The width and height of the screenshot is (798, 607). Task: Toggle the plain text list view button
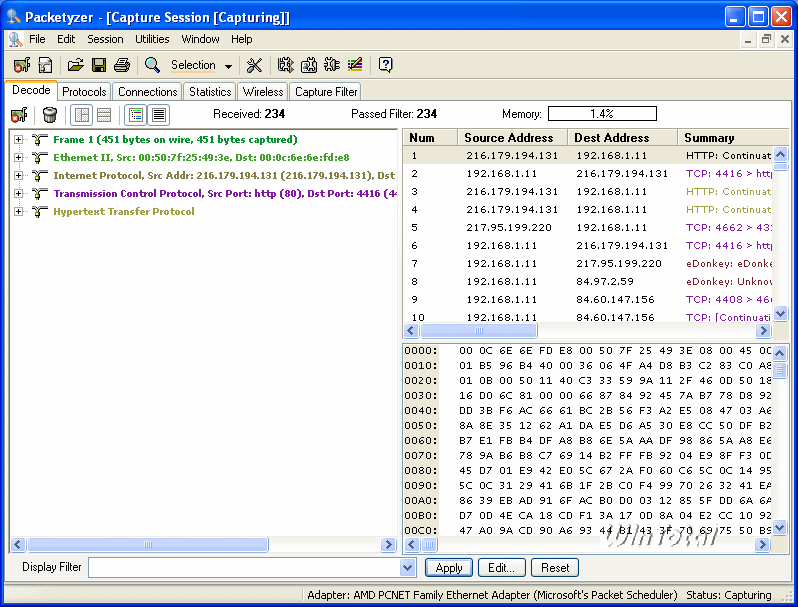pyautogui.click(x=158, y=115)
